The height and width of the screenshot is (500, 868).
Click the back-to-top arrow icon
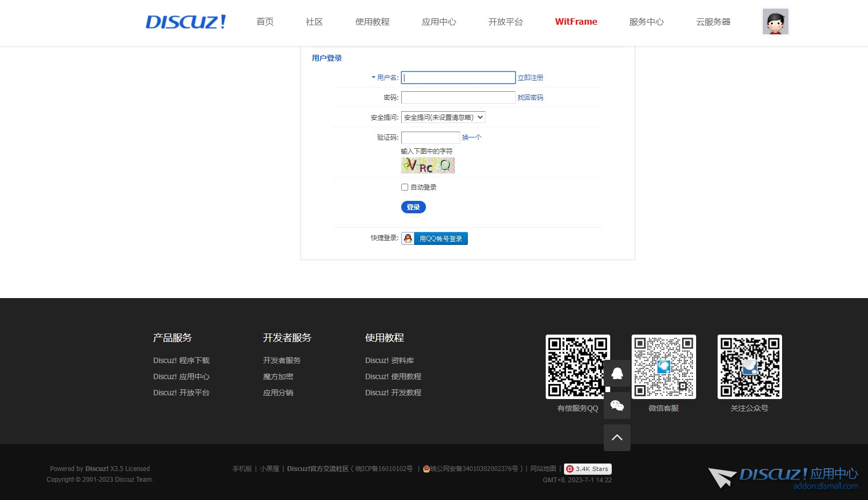point(617,438)
